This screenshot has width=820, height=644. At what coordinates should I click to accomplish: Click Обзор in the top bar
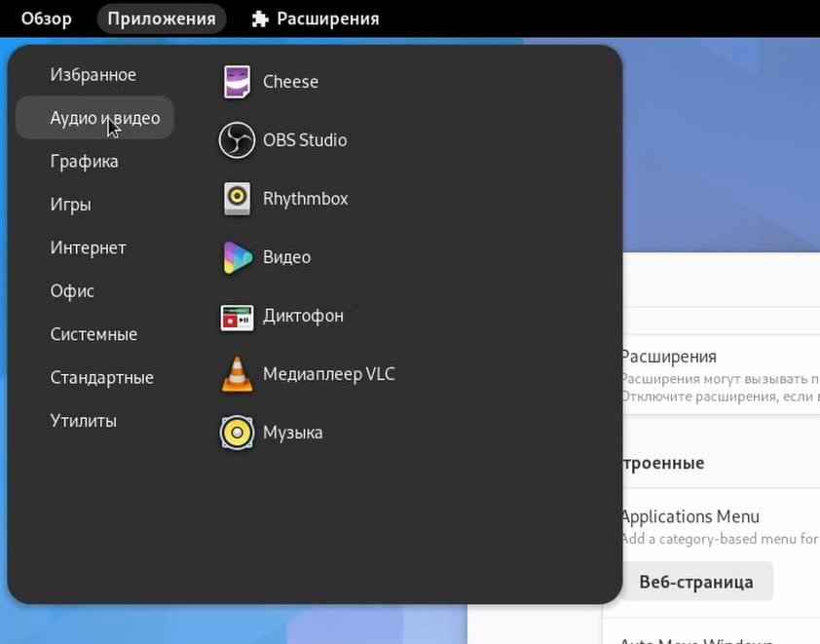point(47,19)
